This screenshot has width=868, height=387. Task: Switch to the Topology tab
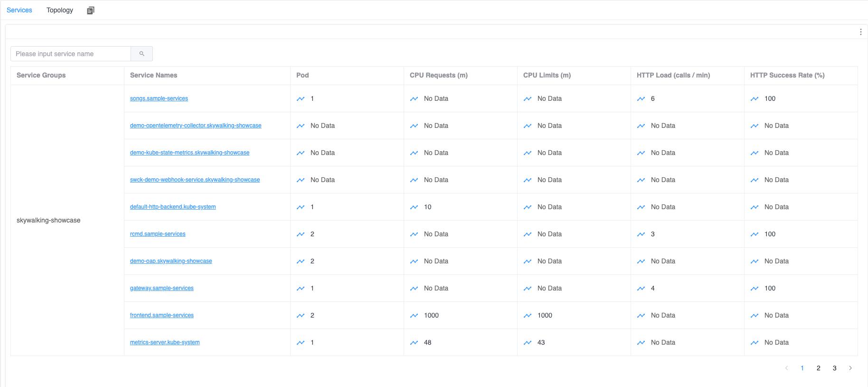(x=60, y=10)
